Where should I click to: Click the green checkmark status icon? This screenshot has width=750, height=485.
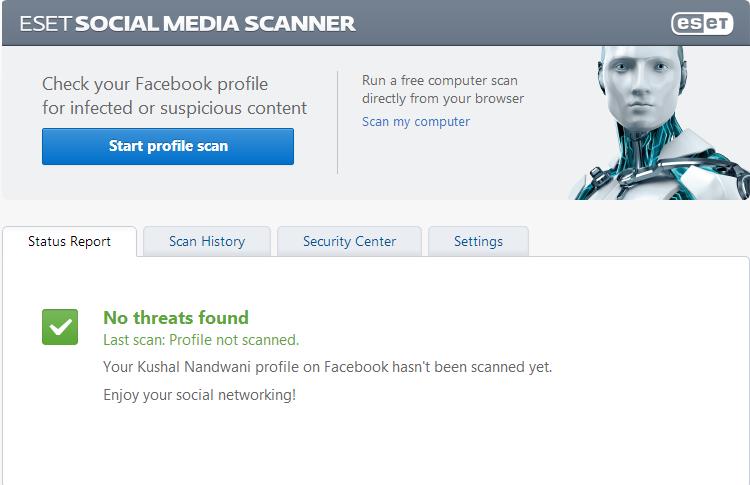click(60, 327)
